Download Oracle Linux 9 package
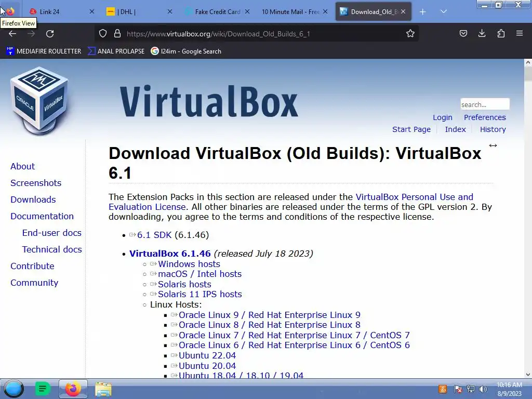This screenshot has width=532, height=399. [270, 315]
